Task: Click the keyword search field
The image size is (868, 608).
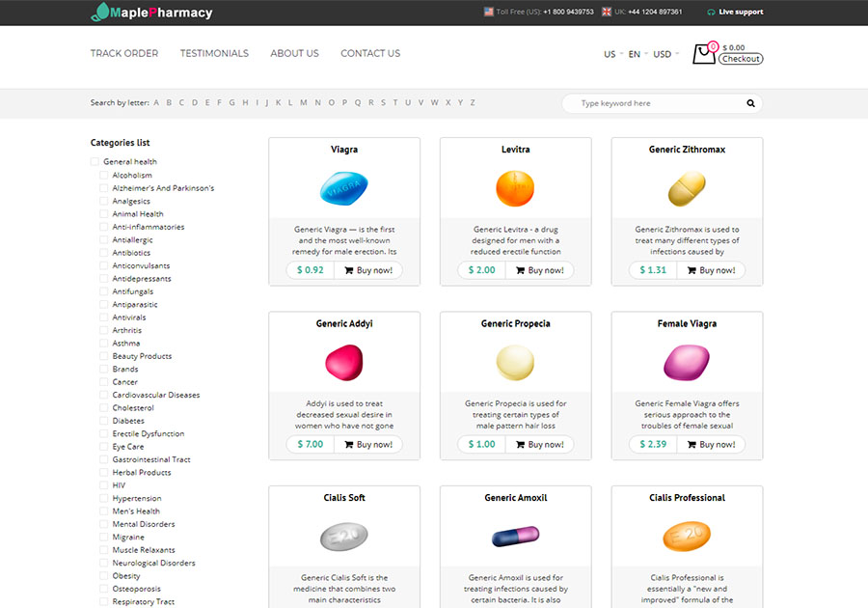Action: tap(662, 103)
